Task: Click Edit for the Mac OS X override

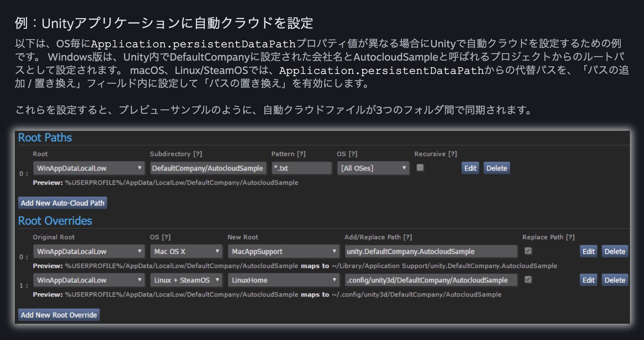Action: click(x=589, y=251)
